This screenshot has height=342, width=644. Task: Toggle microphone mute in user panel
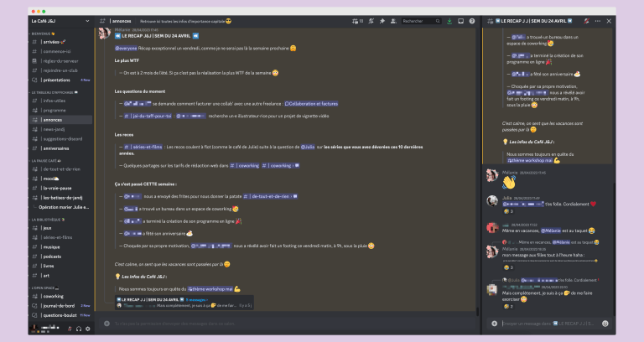pos(70,329)
